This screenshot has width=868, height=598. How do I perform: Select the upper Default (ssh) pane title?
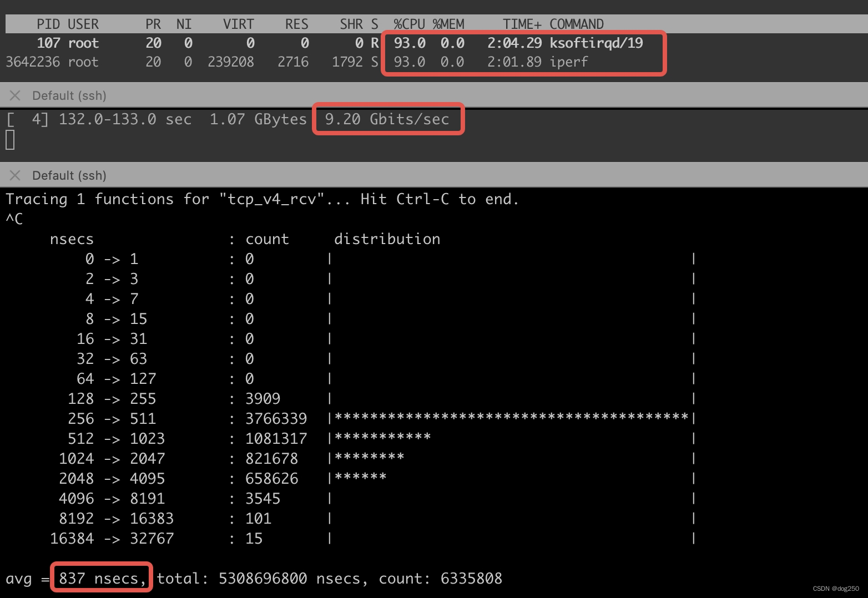[x=69, y=95]
